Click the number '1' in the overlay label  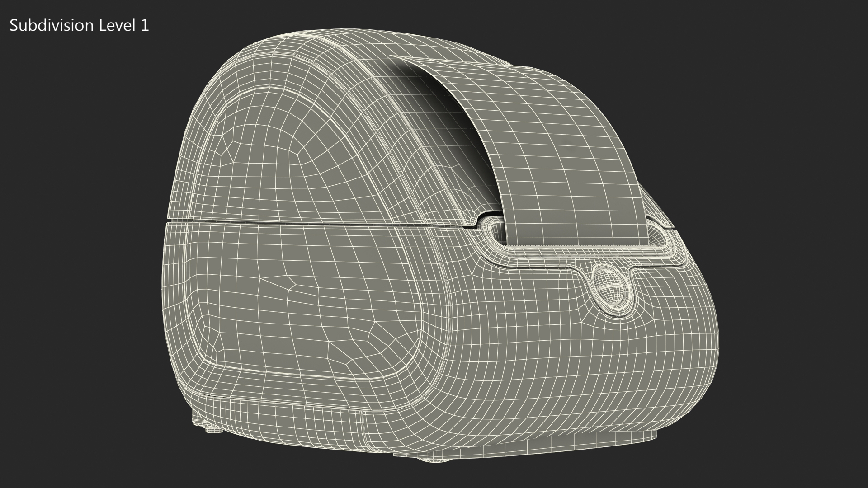145,26
